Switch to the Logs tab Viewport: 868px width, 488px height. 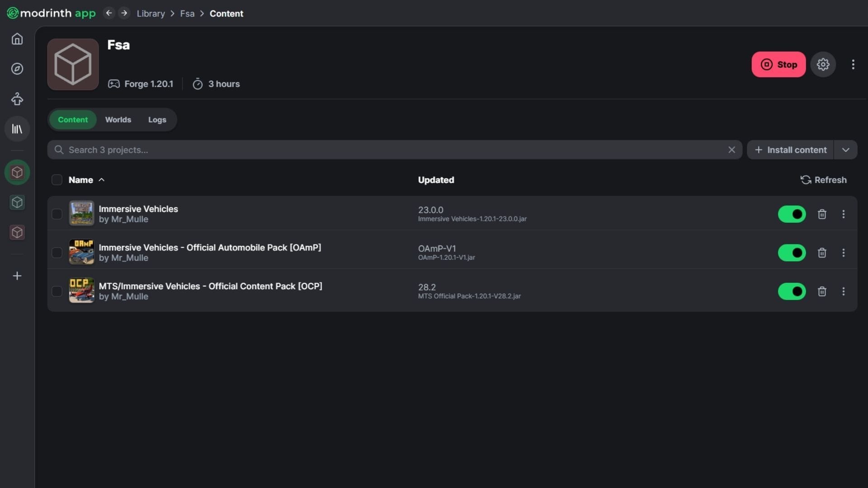click(x=157, y=120)
